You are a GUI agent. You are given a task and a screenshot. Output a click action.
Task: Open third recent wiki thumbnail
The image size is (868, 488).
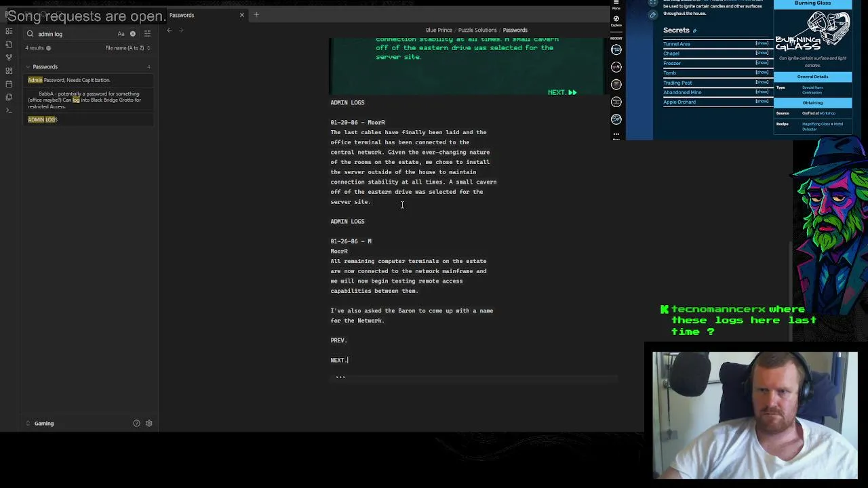tap(616, 84)
